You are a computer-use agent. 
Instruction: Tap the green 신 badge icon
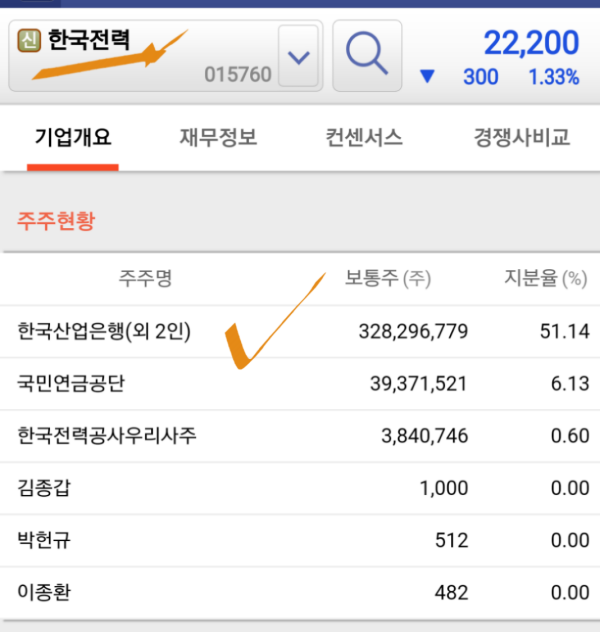29,40
